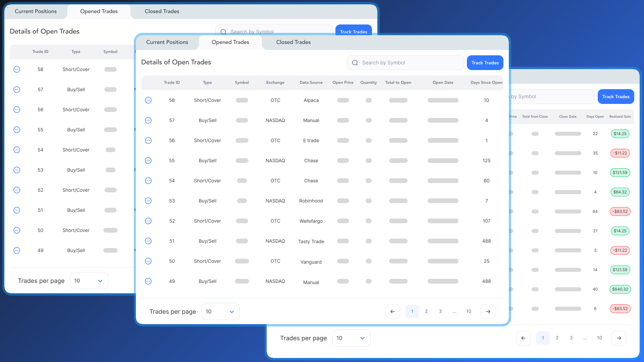Click Track Trades button in front panel
The width and height of the screenshot is (644, 362).
(x=485, y=63)
